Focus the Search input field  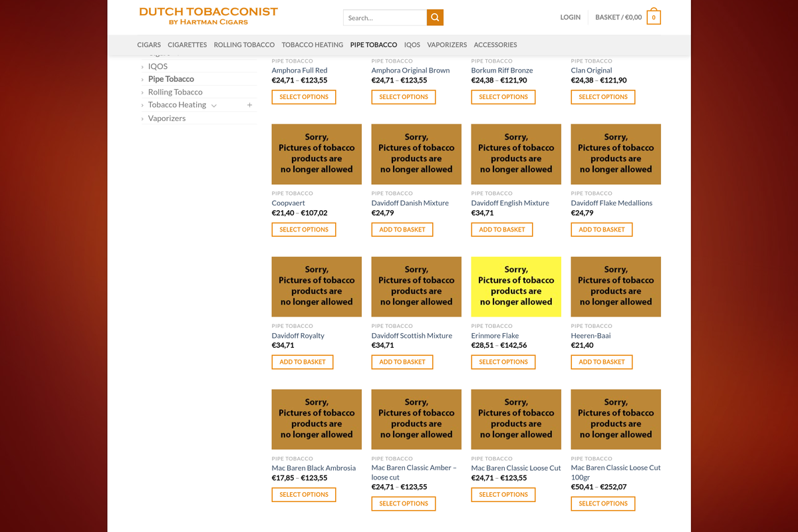[x=385, y=18]
